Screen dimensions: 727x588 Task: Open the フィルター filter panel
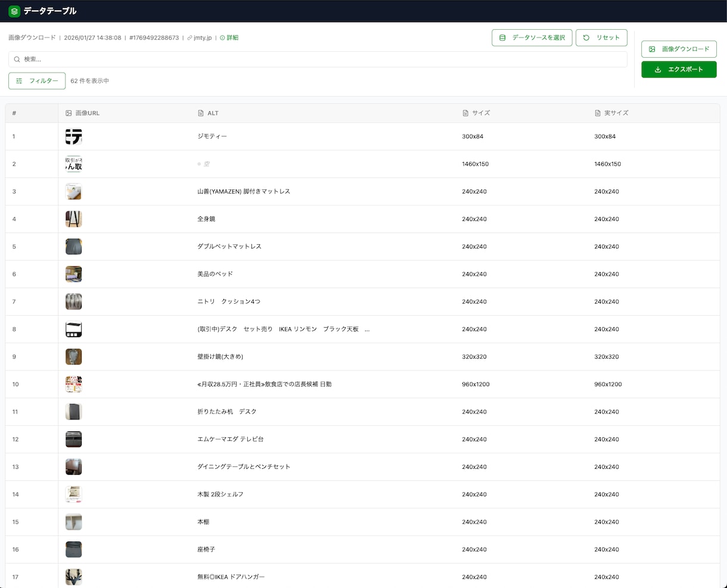click(37, 80)
